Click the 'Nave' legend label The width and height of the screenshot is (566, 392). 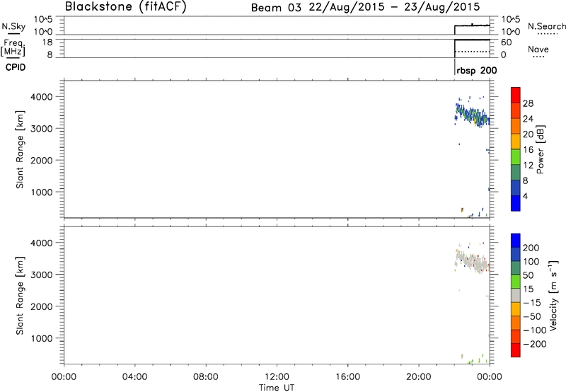tap(538, 50)
